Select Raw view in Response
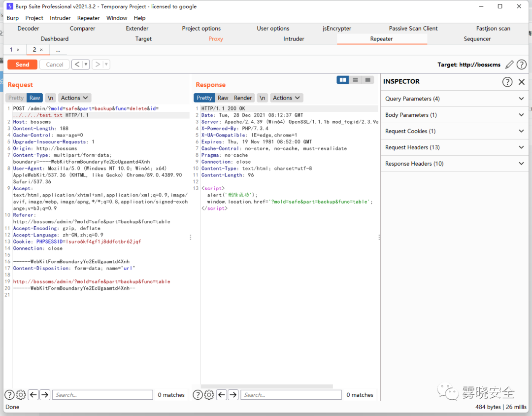Image resolution: width=532 pixels, height=416 pixels. coord(223,98)
